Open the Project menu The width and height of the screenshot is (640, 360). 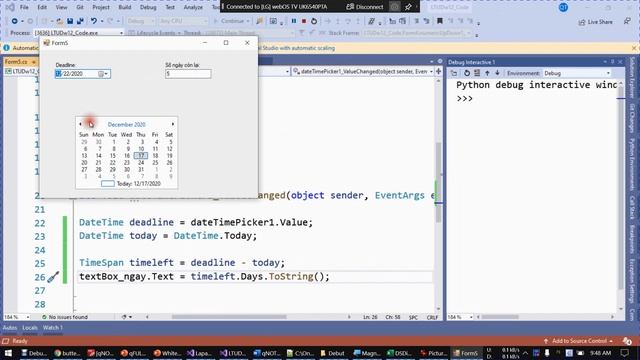(101, 7)
